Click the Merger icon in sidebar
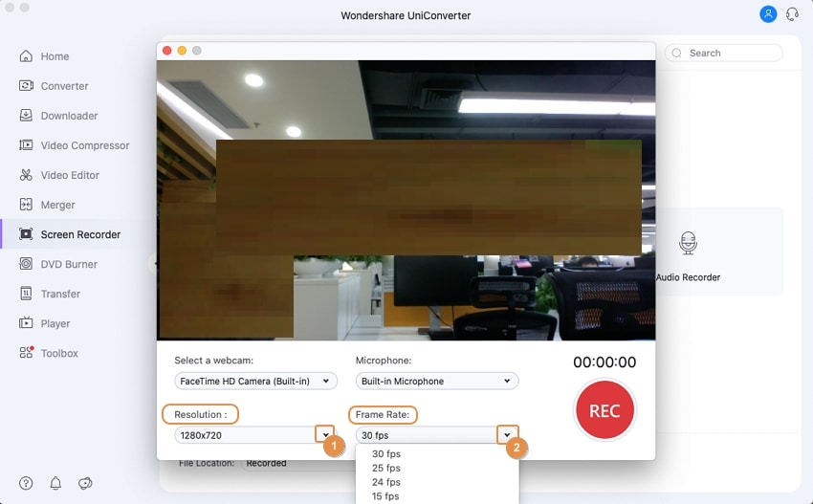The width and height of the screenshot is (813, 504). tap(26, 205)
